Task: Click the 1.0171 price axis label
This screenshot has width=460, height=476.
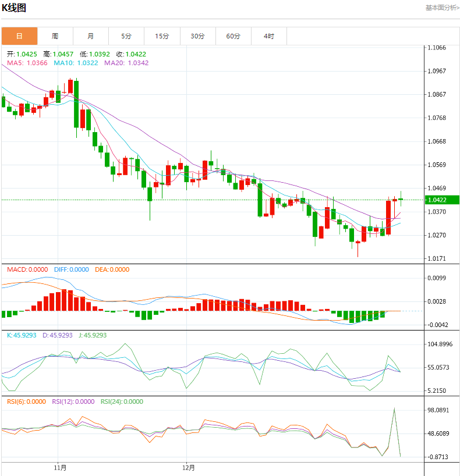Action: click(x=437, y=258)
